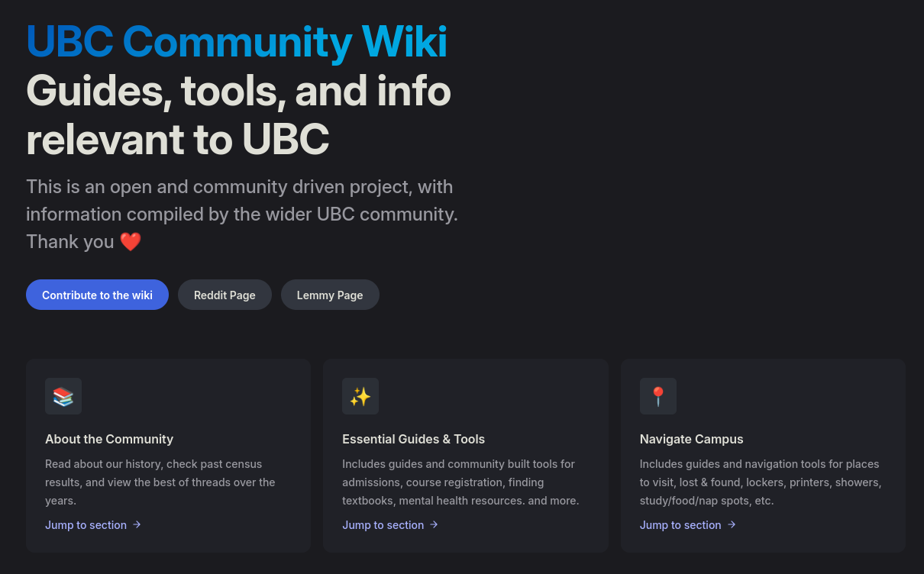Click the arrow beside Essential Guides' jump link
This screenshot has height=574, width=924.
[434, 524]
